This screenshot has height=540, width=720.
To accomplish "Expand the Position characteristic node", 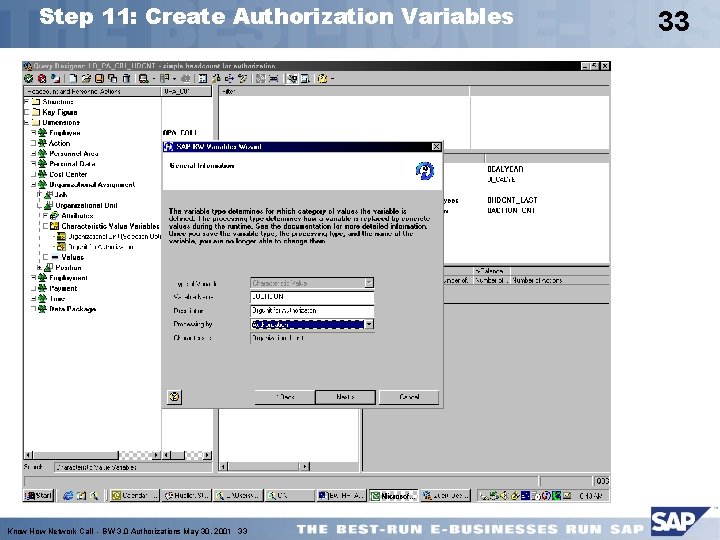I will (x=39, y=267).
